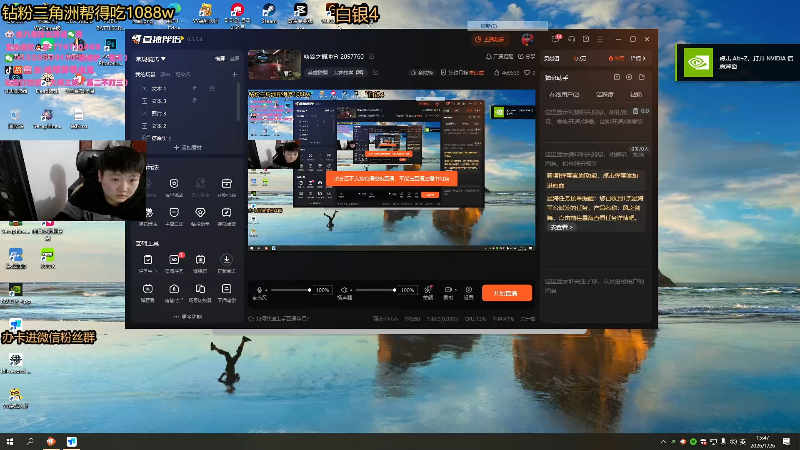Screen dimensions: 800x450
Task: Open the getting-started help link in status bar
Action: click(279, 318)
